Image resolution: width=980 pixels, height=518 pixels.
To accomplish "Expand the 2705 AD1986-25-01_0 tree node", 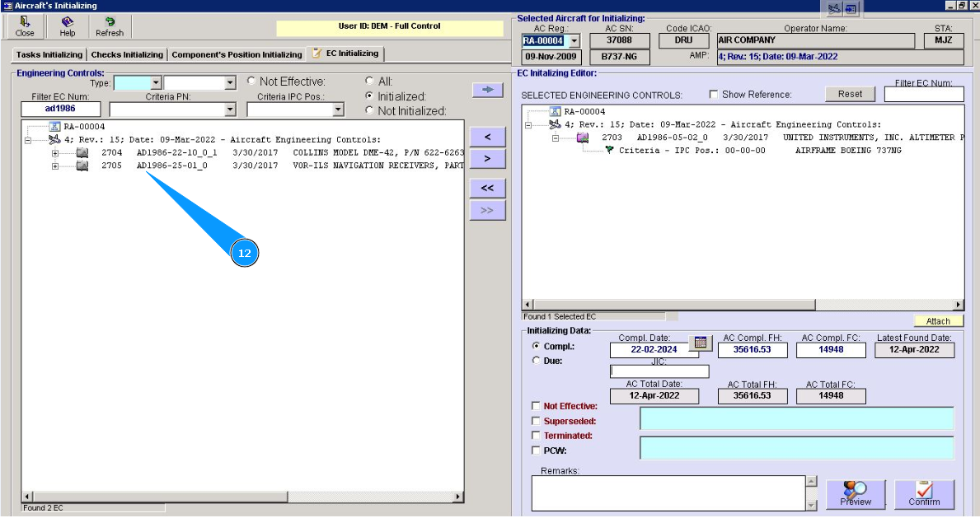I will click(56, 166).
